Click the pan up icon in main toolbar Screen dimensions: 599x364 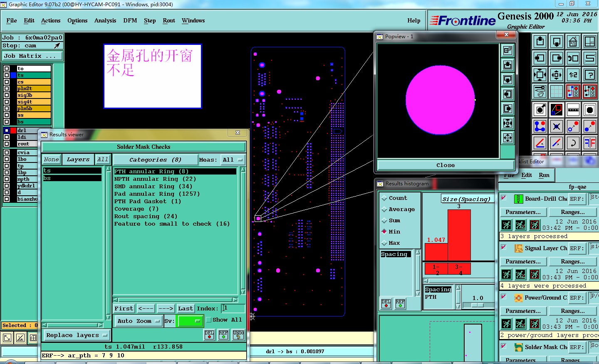pos(540,42)
